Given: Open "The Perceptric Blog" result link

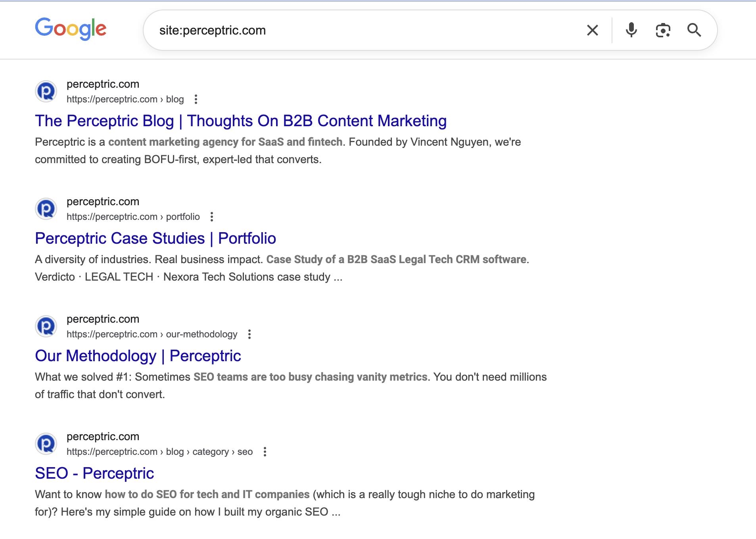Looking at the screenshot, I should 241,121.
